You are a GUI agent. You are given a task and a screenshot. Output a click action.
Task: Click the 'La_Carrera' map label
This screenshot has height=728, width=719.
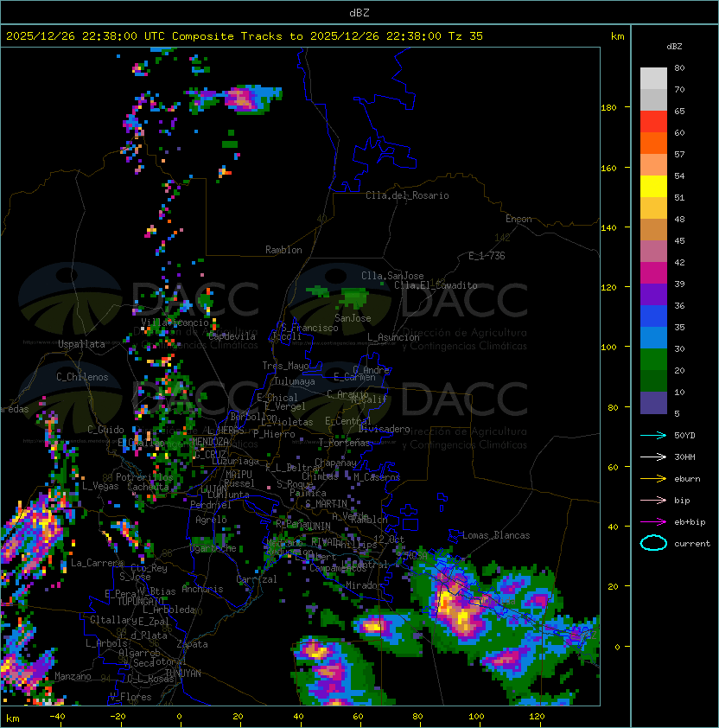tap(97, 563)
